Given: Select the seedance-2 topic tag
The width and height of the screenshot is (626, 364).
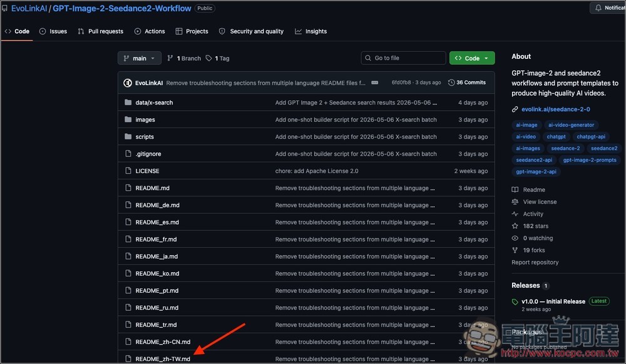Looking at the screenshot, I should [x=565, y=148].
